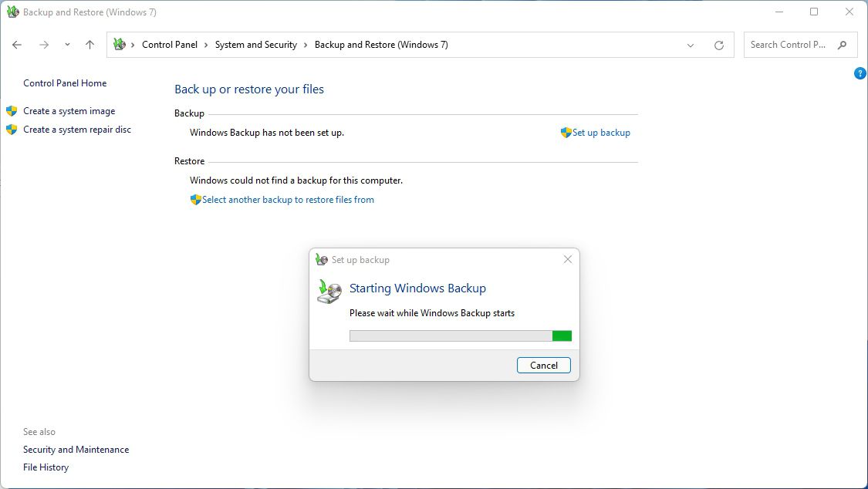Open address bar history dropdown
The height and width of the screenshot is (489, 868).
(691, 46)
